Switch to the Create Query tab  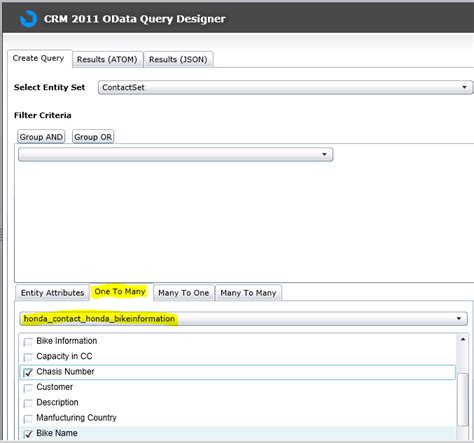pos(39,59)
